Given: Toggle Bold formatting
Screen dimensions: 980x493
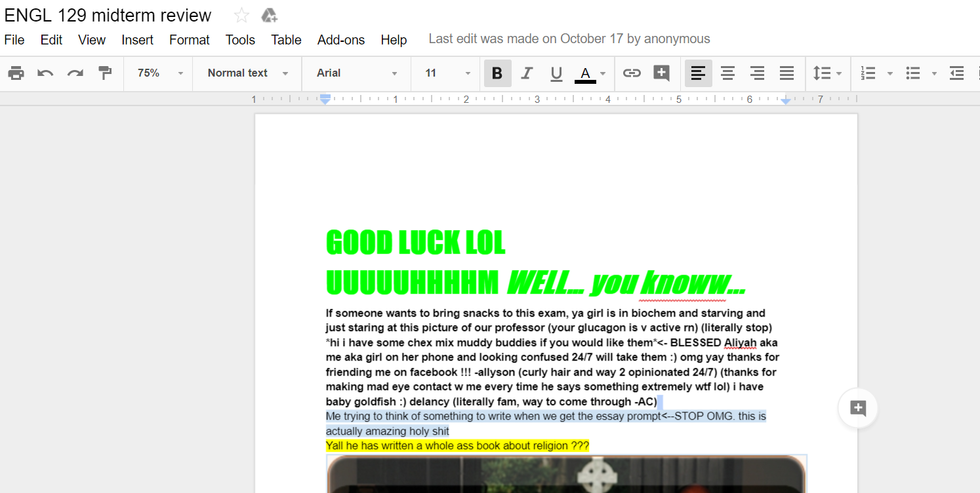Looking at the screenshot, I should [497, 73].
